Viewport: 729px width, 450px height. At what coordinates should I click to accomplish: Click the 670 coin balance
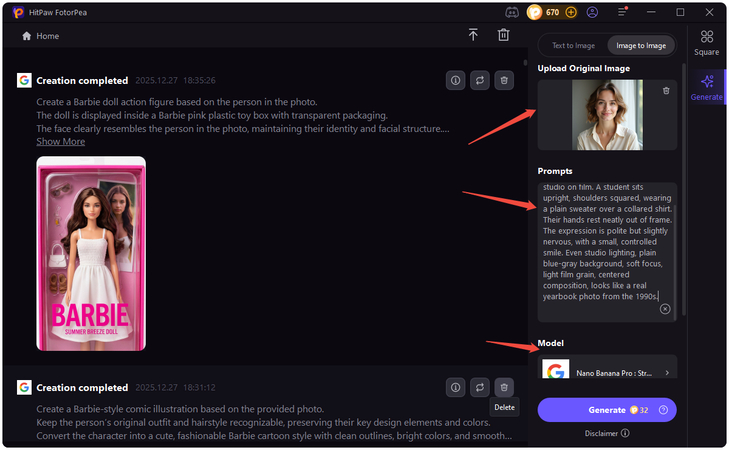tap(552, 13)
